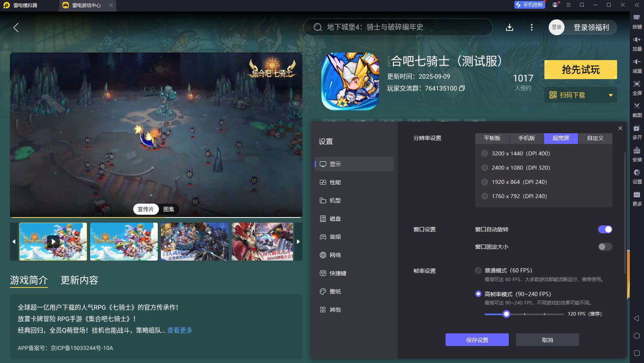Open the 其他 settings section
The height and width of the screenshot is (363, 644).
(354, 310)
